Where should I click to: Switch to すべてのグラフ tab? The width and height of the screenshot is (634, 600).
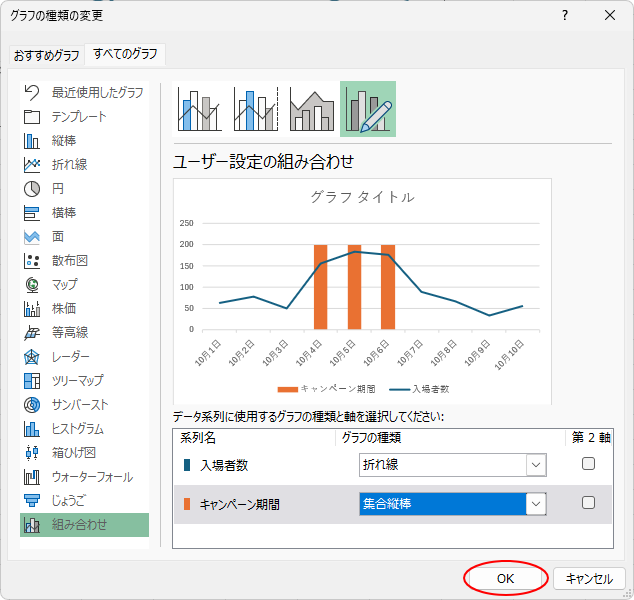[126, 55]
